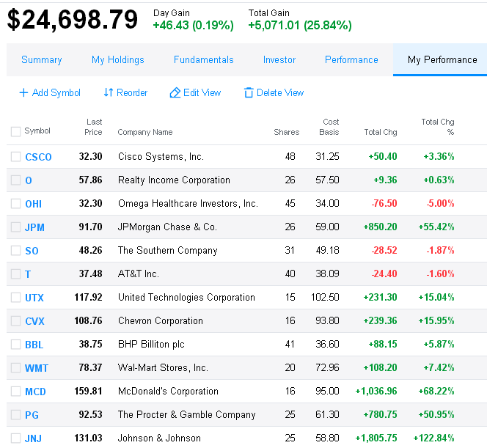Select the My Performance tab
The image size is (487, 448).
[x=442, y=59]
